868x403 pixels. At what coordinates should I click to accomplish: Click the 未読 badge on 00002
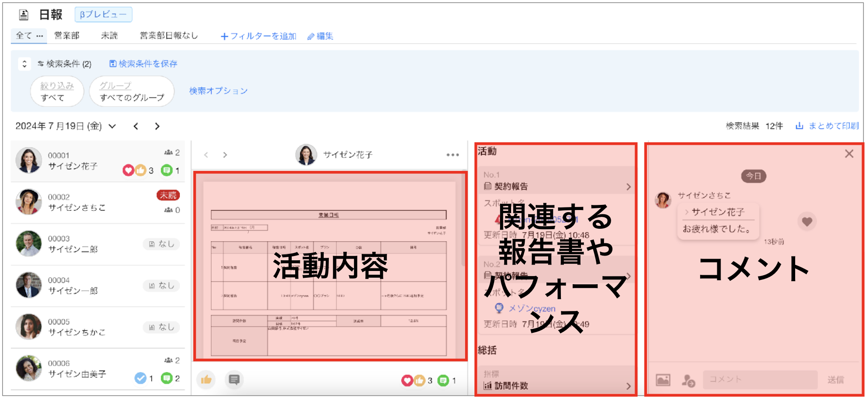click(168, 195)
